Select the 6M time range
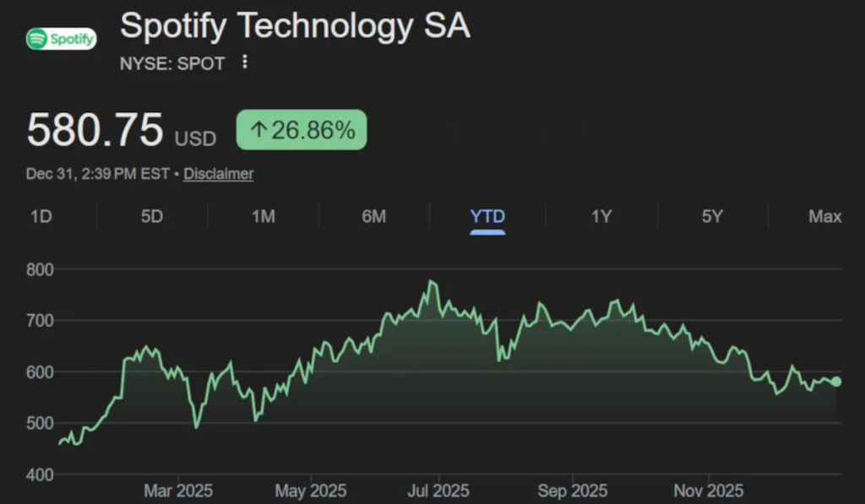This screenshot has width=865, height=504. click(x=374, y=217)
